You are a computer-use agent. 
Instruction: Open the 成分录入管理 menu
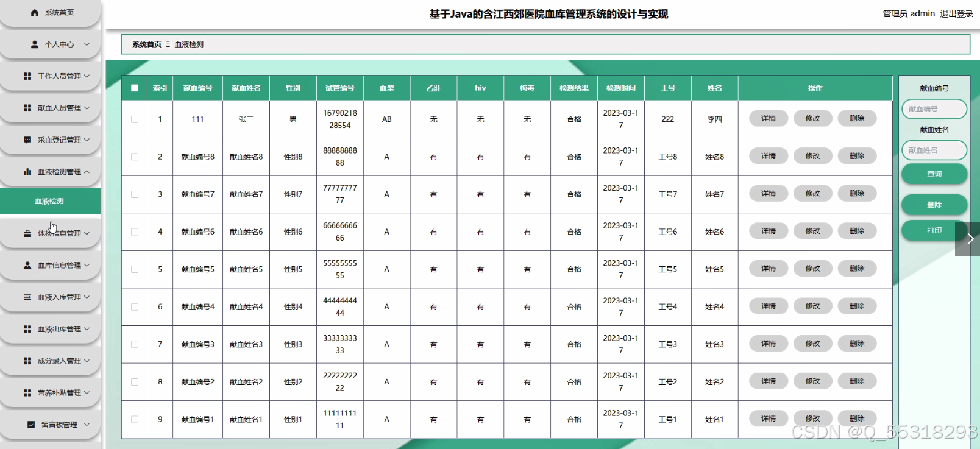point(50,361)
